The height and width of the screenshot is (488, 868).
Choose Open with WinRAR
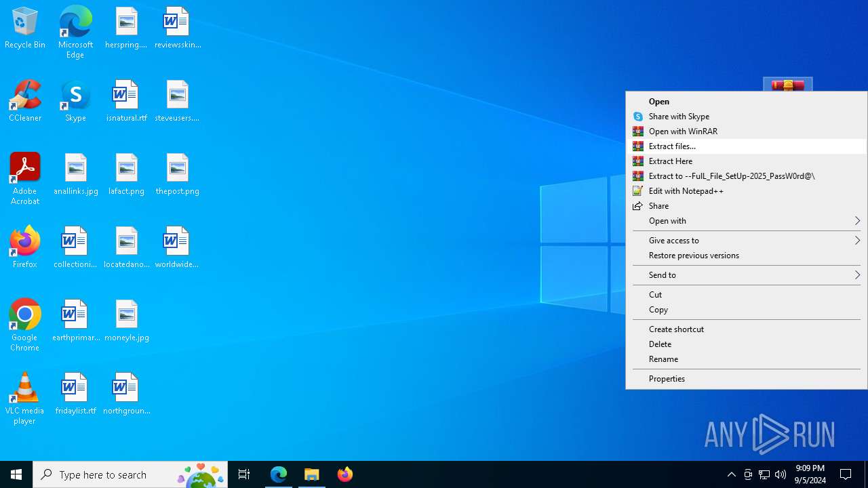pos(746,131)
